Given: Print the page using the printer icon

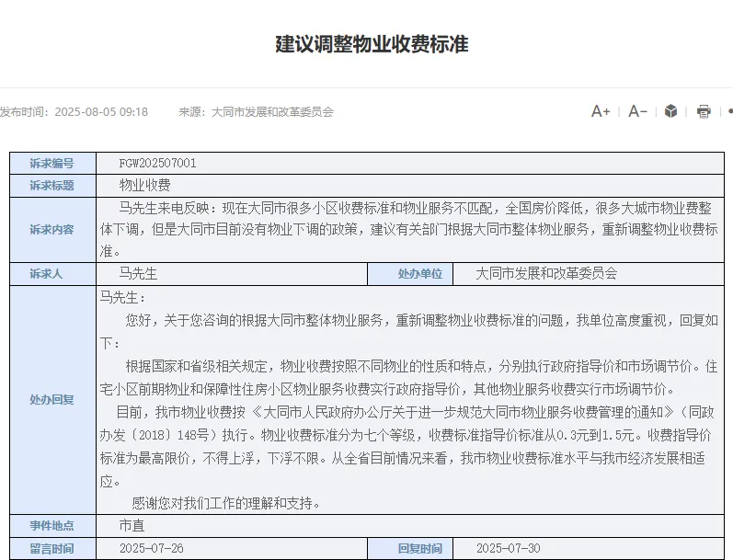Looking at the screenshot, I should (704, 111).
